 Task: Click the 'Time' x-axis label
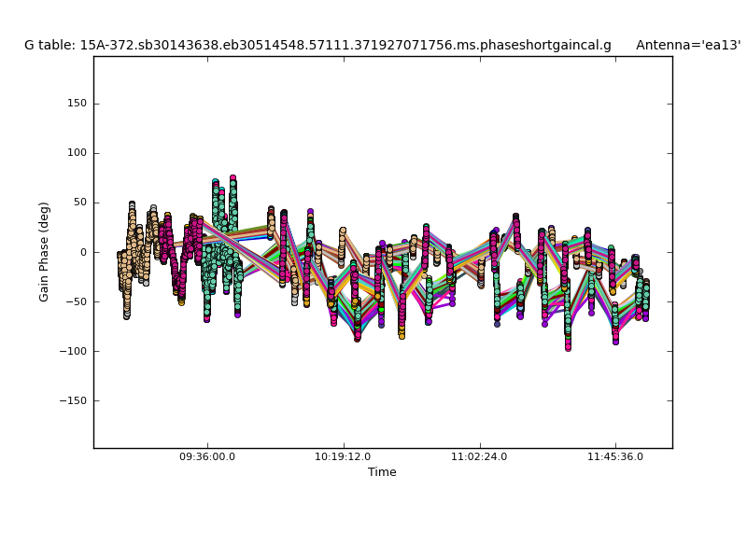(382, 472)
